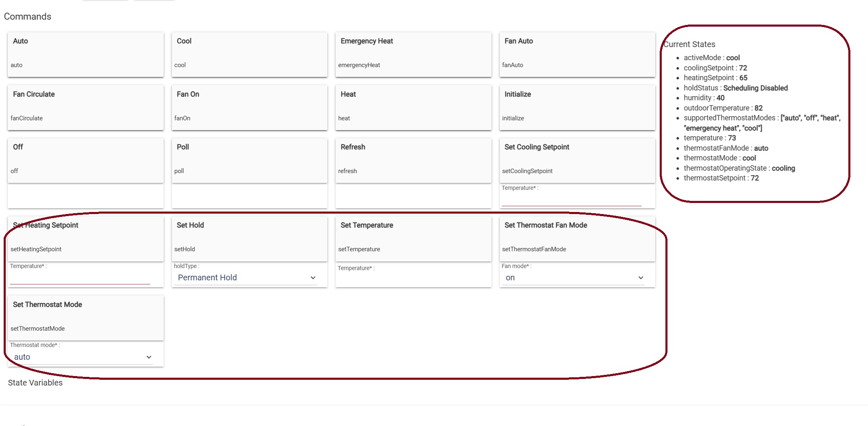Turn thermostat off with Off command
The height and width of the screenshot is (426, 868).
86,160
